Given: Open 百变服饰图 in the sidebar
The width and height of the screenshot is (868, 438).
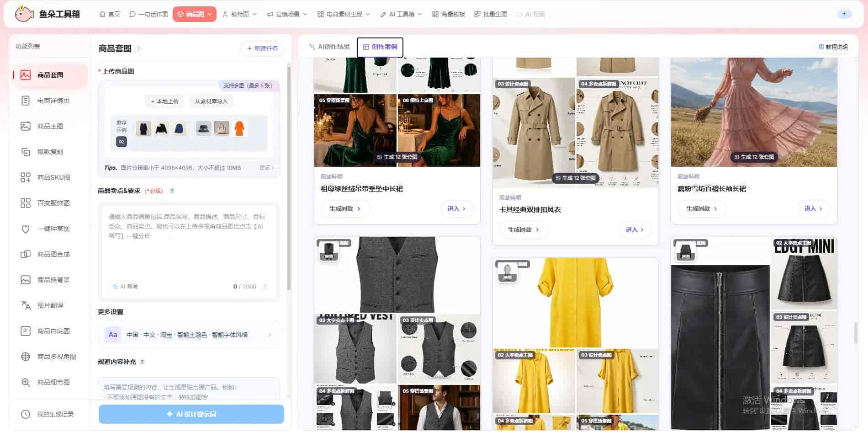Looking at the screenshot, I should pos(50,203).
